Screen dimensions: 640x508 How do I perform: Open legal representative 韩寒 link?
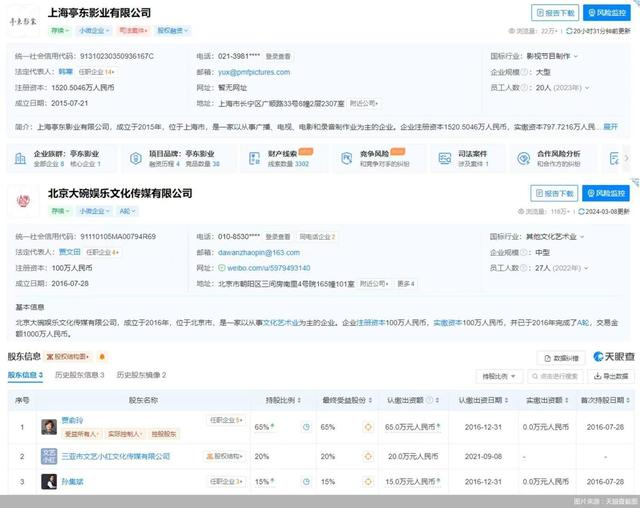pyautogui.click(x=65, y=72)
